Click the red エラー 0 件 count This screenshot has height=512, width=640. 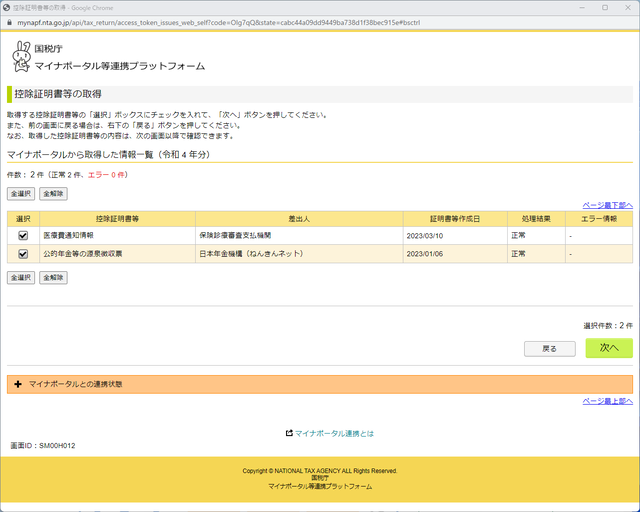point(106,175)
